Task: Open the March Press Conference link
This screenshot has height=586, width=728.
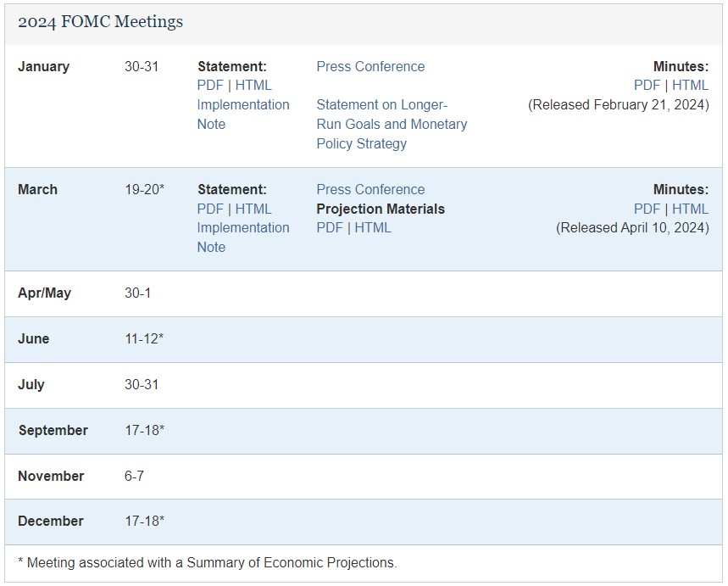Action: tap(370, 189)
